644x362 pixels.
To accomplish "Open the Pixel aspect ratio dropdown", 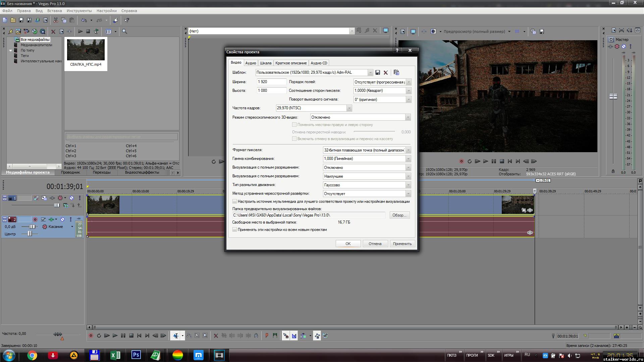I will pos(409,91).
